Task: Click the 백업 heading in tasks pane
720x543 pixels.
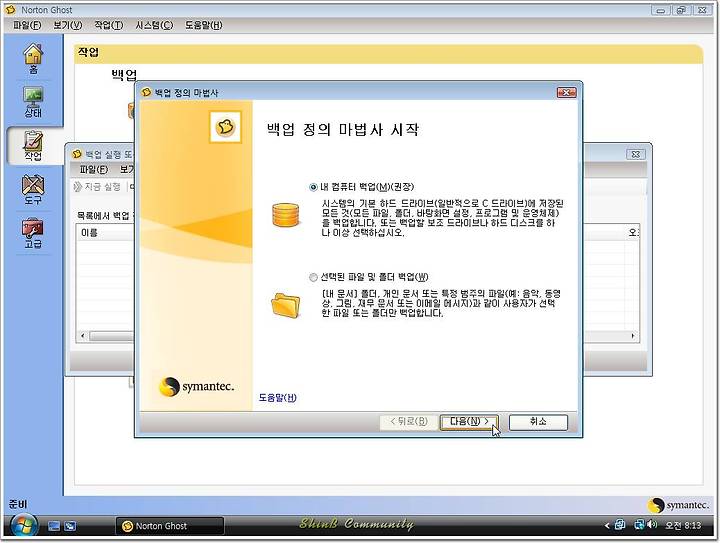Action: (x=124, y=74)
